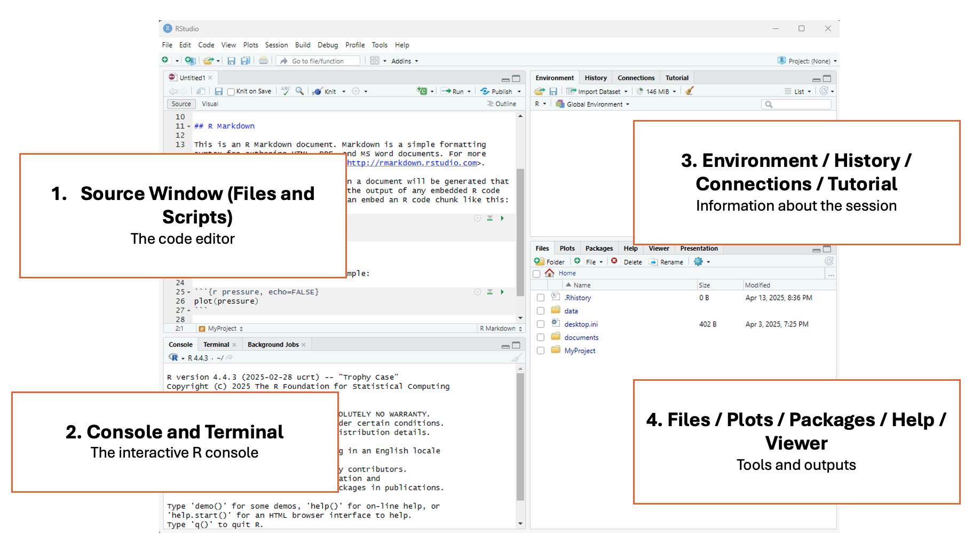Image resolution: width=980 pixels, height=560 pixels.
Task: Clear environment with the broom icon
Action: [x=689, y=91]
